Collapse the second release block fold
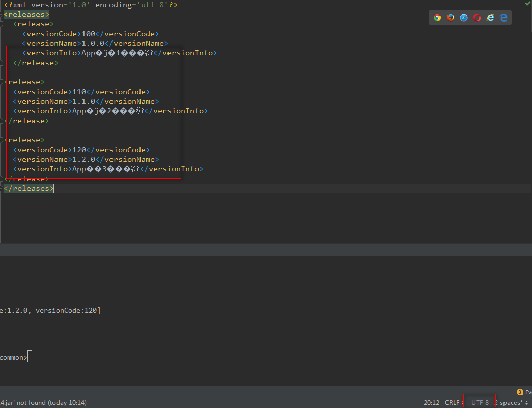 click(x=3, y=82)
